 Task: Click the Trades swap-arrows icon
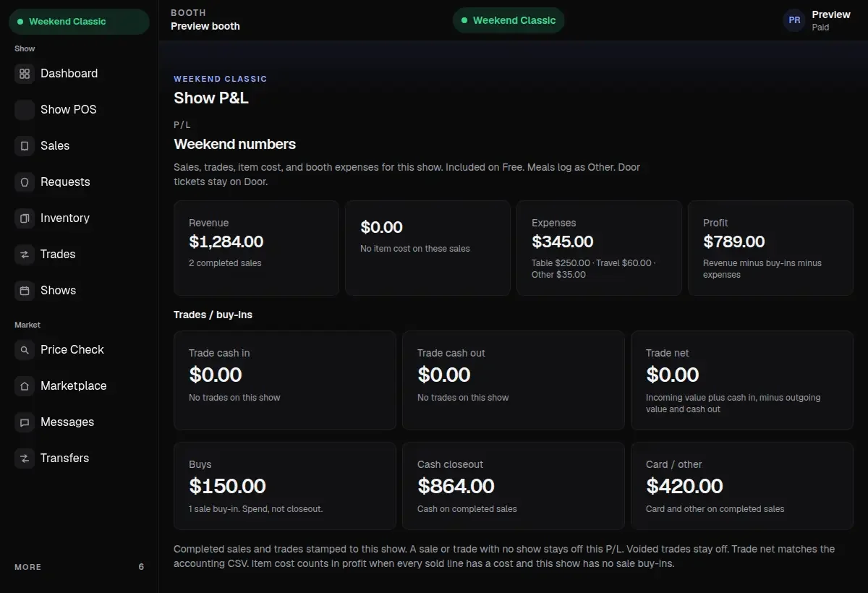(25, 255)
